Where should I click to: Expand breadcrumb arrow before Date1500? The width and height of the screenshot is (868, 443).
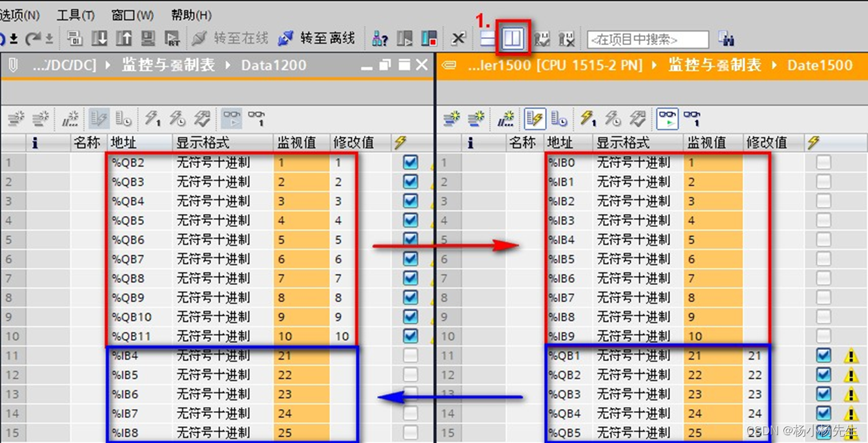[x=774, y=65]
